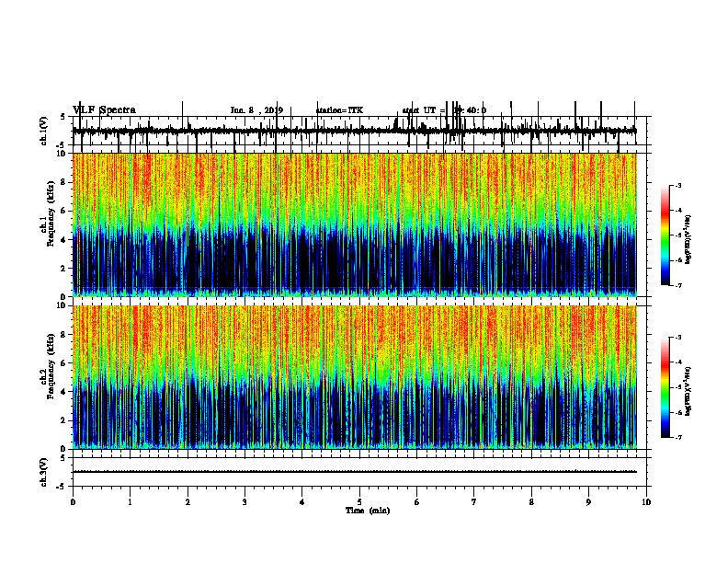This screenshot has width=728, height=563.
Task: Click the ch.1(V) upper tick label "5"
Action: (63, 117)
